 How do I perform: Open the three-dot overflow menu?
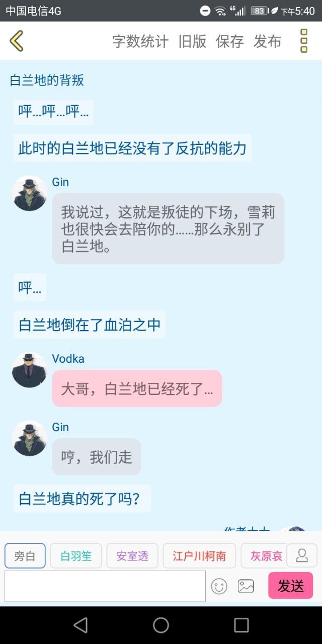(304, 41)
